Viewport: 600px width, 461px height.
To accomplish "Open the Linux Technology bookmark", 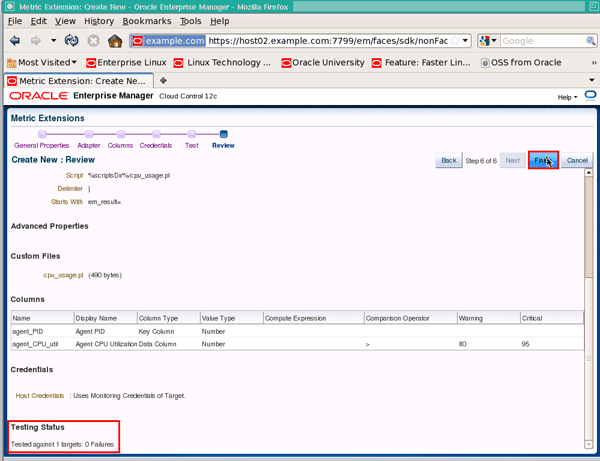I will (222, 62).
